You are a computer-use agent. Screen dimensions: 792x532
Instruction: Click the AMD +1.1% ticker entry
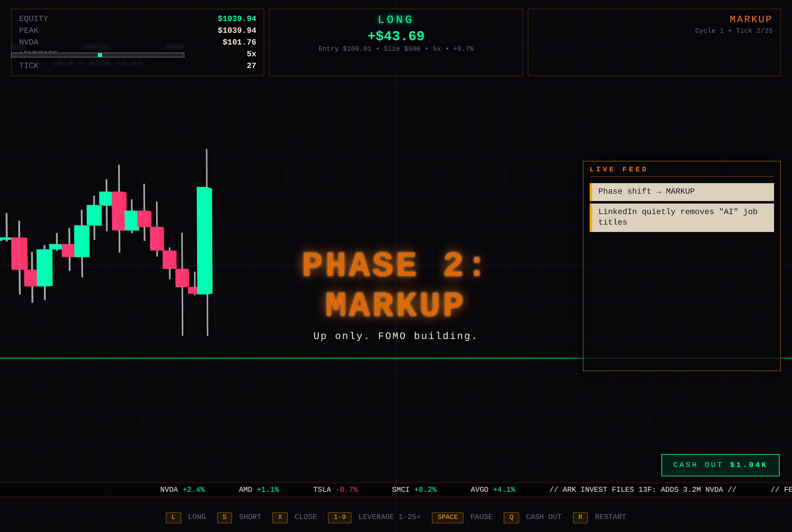tap(259, 490)
